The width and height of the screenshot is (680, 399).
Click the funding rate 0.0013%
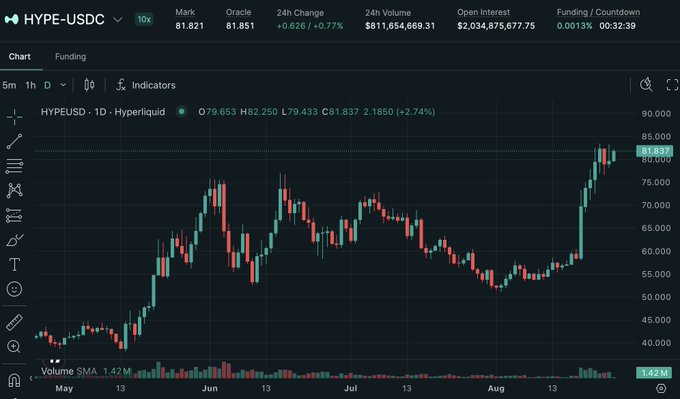point(574,26)
